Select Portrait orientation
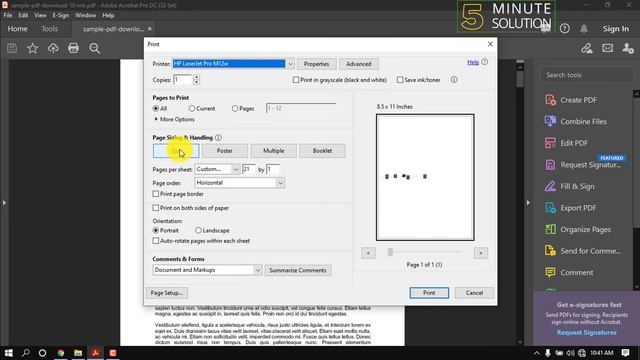The height and width of the screenshot is (360, 640). point(156,231)
